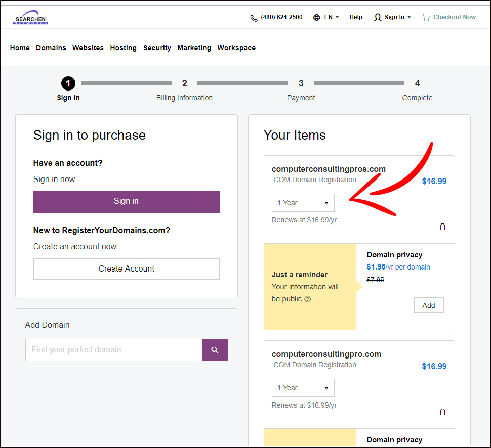Expand the term dropdown for computerconsultingpro.com
This screenshot has width=491, height=448.
coord(303,388)
